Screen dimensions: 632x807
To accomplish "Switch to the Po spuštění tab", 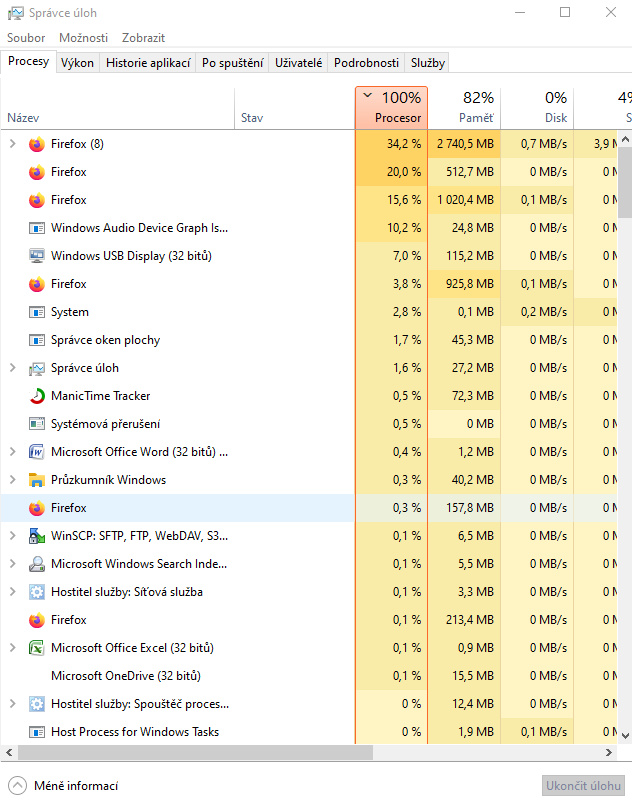I will pyautogui.click(x=233, y=63).
